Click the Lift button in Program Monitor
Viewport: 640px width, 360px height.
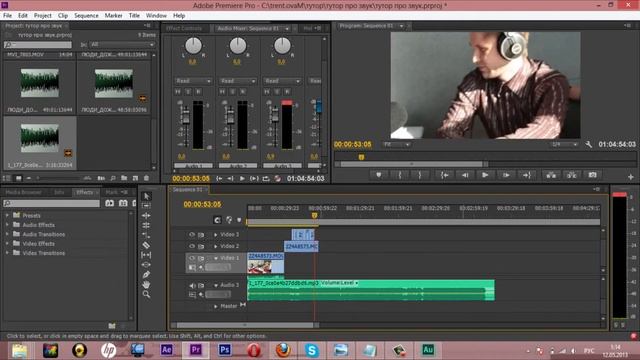pos(551,175)
